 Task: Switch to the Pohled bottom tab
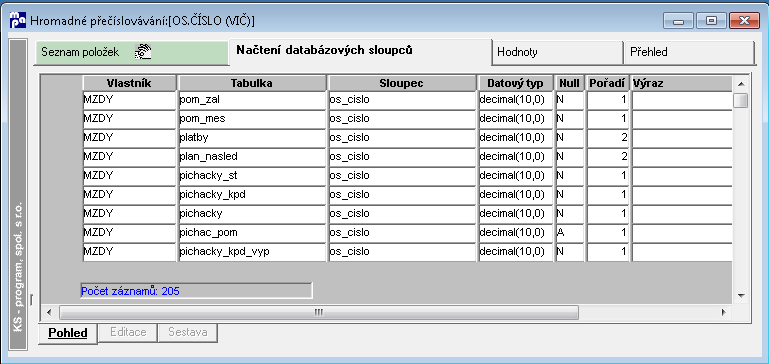pos(68,333)
